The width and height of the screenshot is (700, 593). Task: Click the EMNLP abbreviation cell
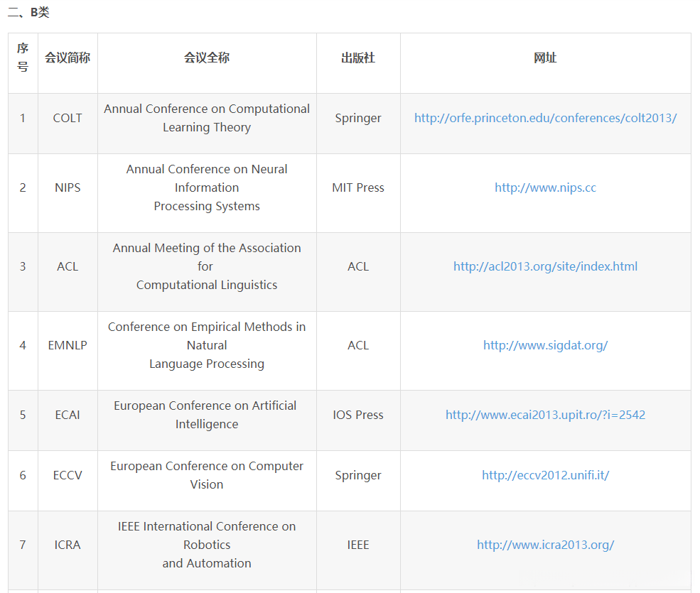pos(68,345)
